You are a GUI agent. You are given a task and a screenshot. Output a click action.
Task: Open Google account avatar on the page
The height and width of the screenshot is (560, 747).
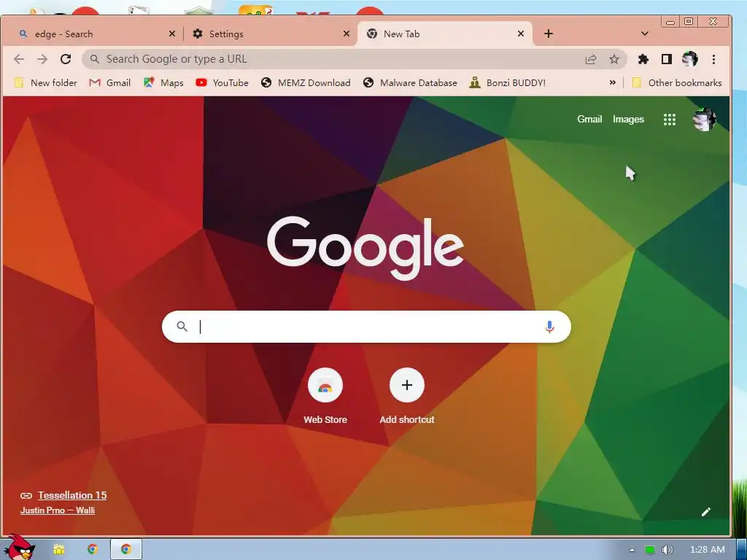(704, 120)
